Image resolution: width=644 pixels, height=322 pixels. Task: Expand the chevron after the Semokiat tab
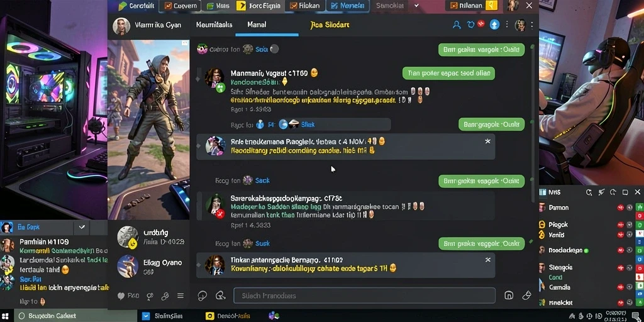[416, 6]
